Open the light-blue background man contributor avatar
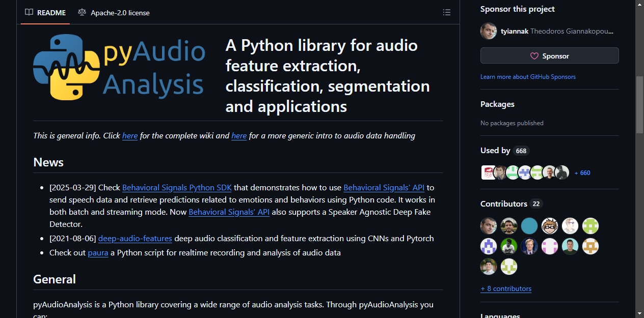The width and height of the screenshot is (644, 318). tap(570, 246)
